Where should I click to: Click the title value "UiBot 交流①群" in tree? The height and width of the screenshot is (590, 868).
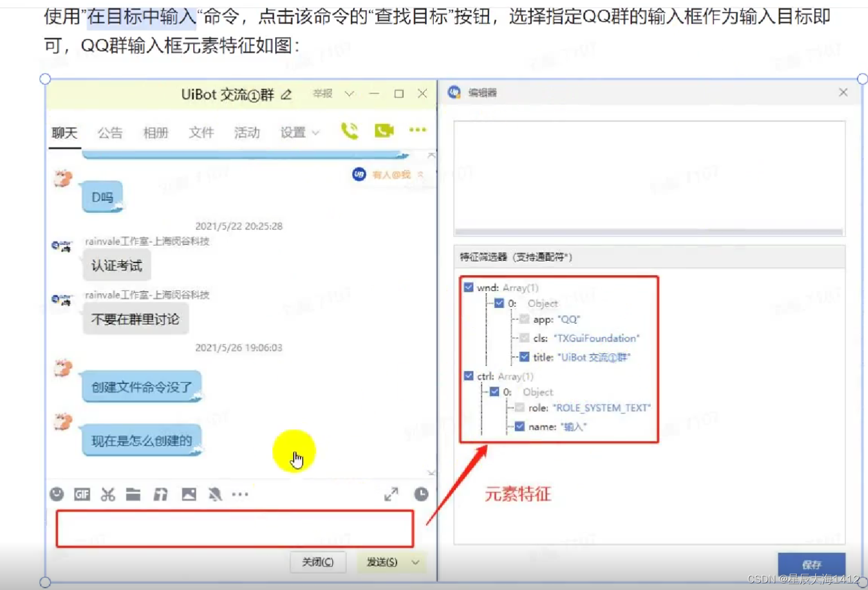click(594, 357)
